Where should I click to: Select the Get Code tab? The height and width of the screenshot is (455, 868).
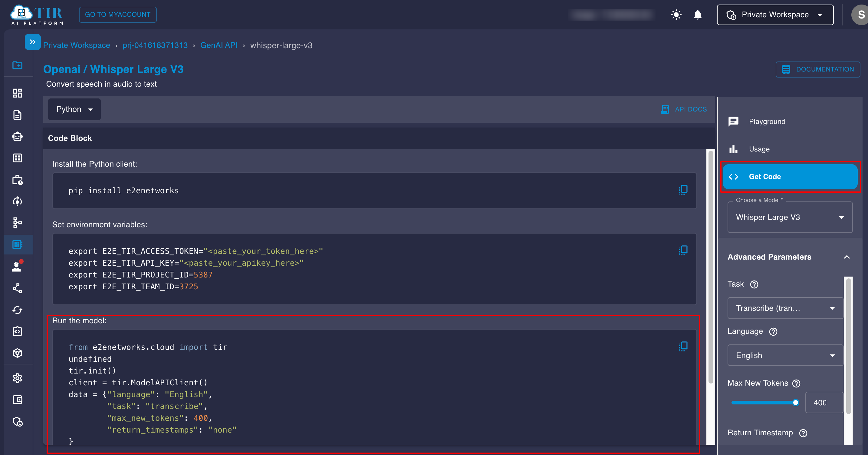pos(790,177)
